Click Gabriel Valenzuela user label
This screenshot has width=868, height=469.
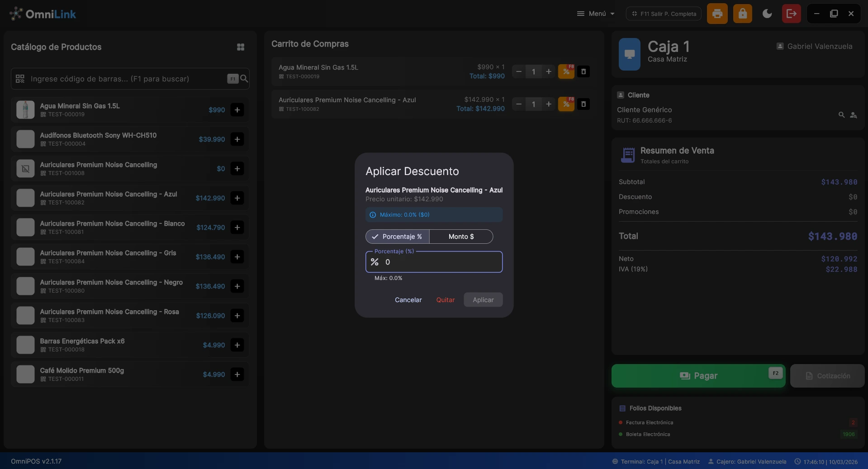pyautogui.click(x=815, y=46)
